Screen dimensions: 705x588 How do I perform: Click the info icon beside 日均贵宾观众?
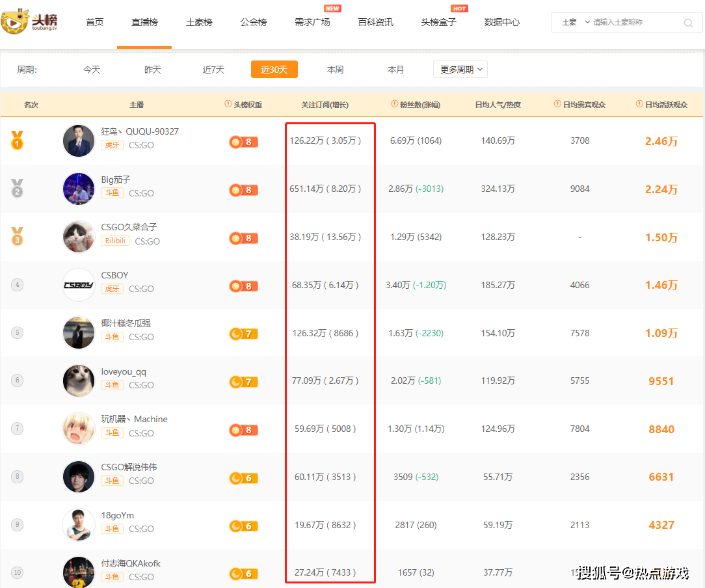coord(557,104)
